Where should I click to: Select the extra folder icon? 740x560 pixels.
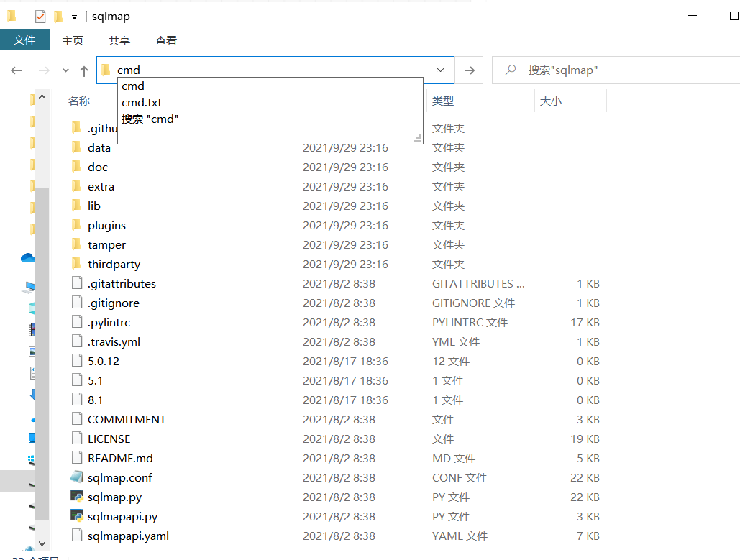76,186
